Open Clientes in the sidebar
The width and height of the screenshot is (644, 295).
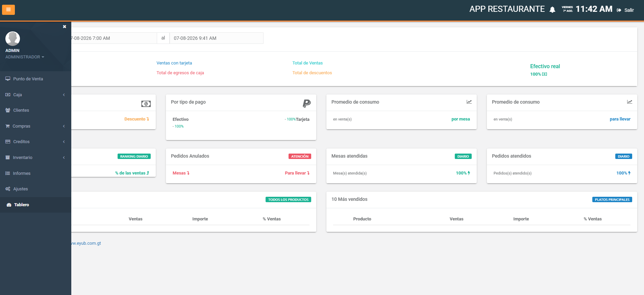point(35,110)
